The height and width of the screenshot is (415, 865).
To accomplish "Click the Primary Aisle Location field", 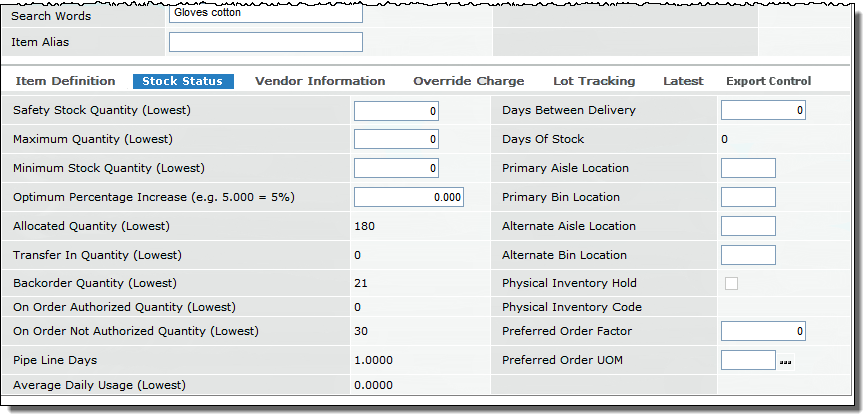I will (748, 169).
